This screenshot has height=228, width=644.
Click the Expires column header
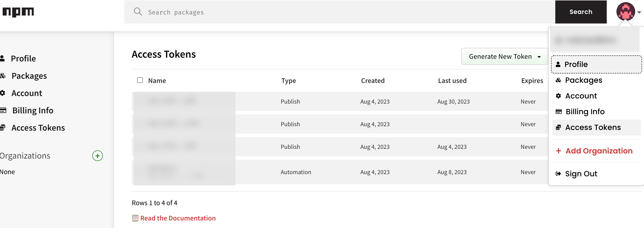pyautogui.click(x=532, y=81)
